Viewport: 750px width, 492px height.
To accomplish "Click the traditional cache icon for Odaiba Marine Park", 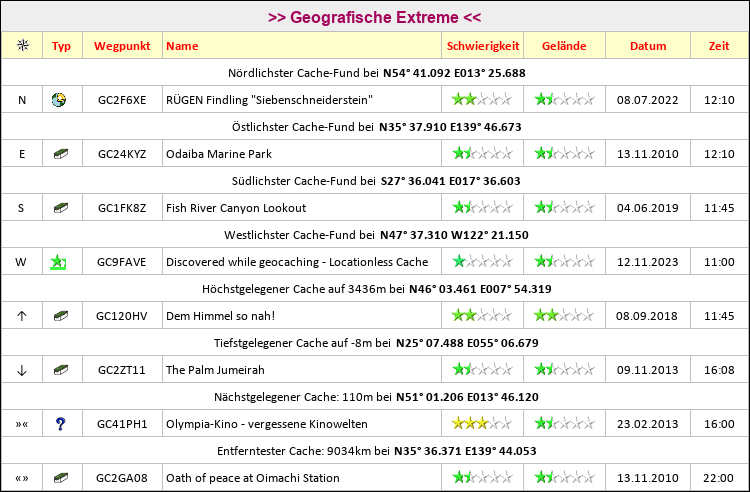I will coord(61,154).
